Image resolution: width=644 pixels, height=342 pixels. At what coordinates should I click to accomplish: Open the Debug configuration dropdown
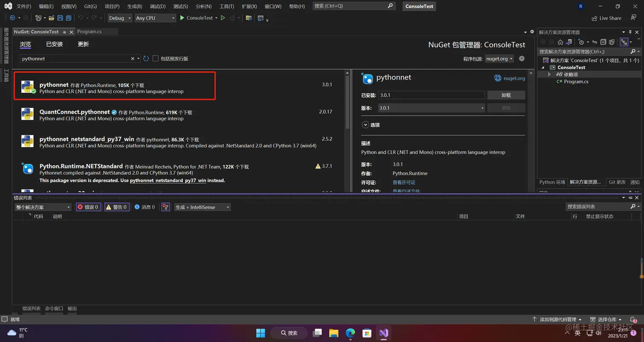pyautogui.click(x=119, y=18)
